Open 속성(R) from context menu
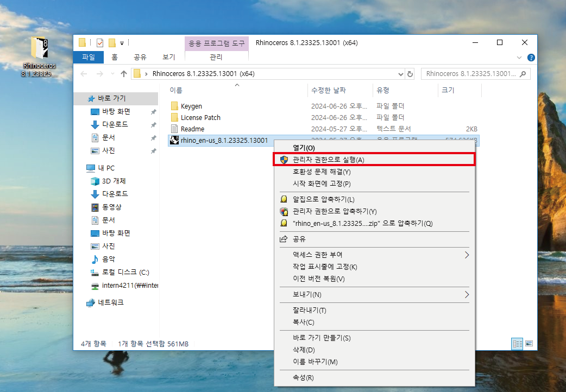Image resolution: width=566 pixels, height=392 pixels. tap(374, 377)
